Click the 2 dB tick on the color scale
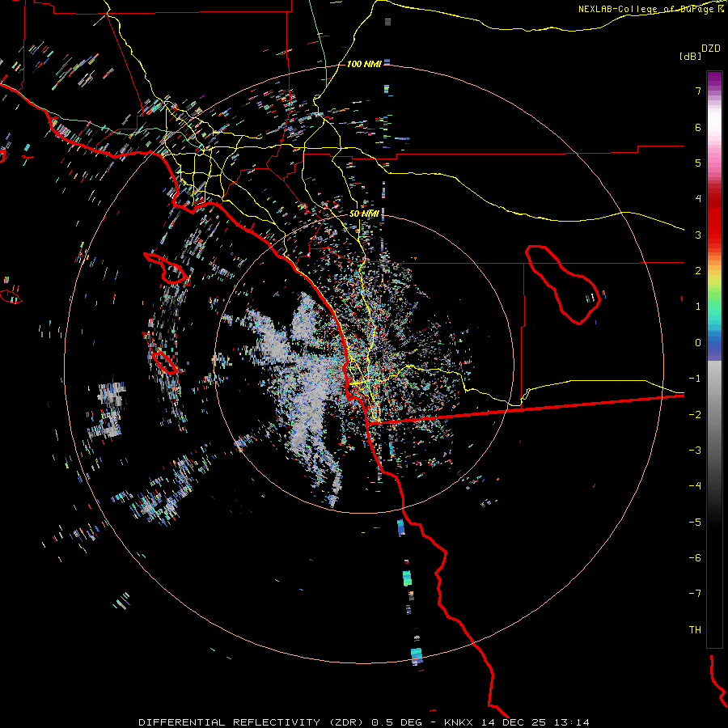This screenshot has height=728, width=728. pos(698,271)
